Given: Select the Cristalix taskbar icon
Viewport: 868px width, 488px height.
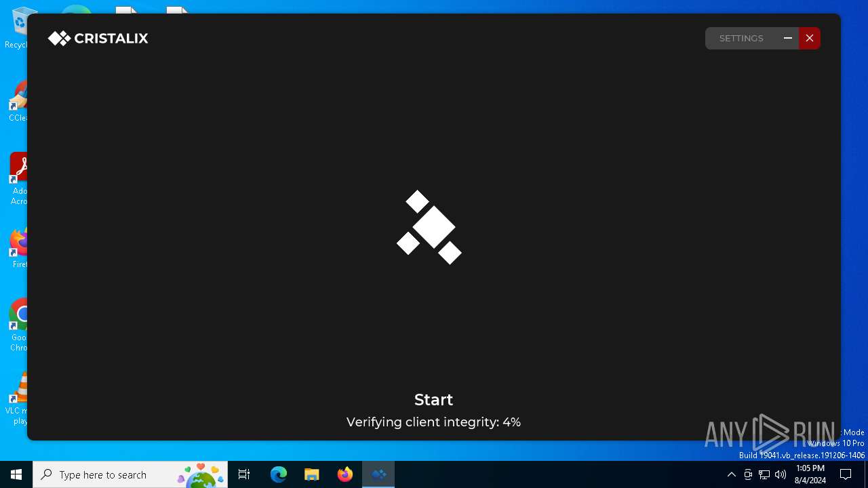Looking at the screenshot, I should pyautogui.click(x=378, y=474).
